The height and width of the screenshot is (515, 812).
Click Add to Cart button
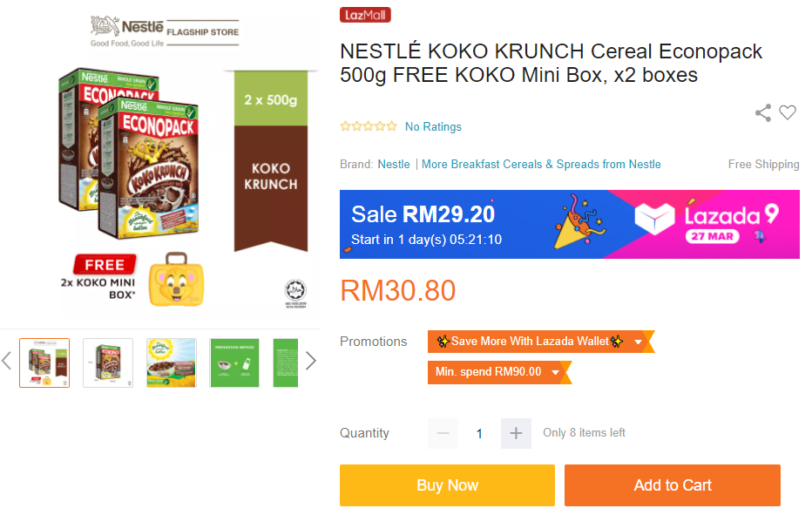[x=672, y=485]
